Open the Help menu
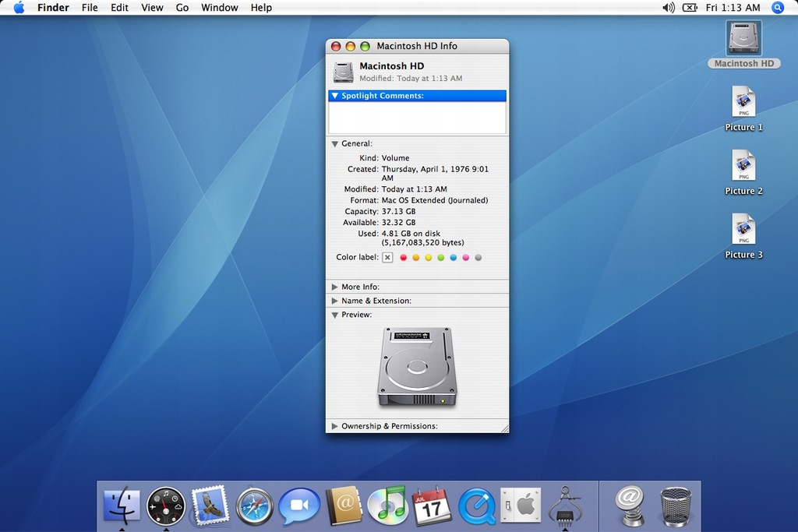Viewport: 798px width, 532px height. [261, 8]
